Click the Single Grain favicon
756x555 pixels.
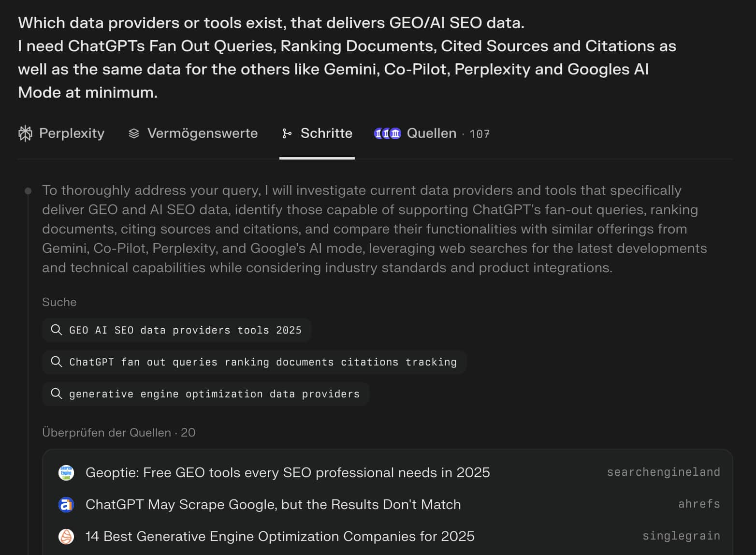tap(66, 536)
